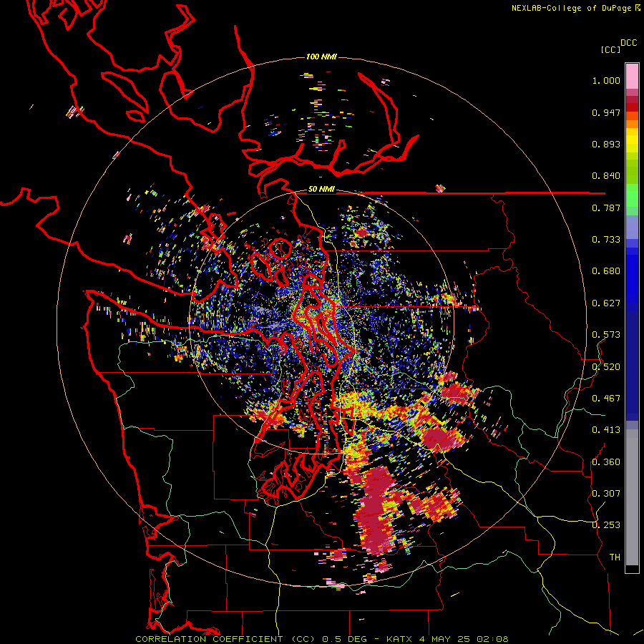This screenshot has width=644, height=644.
Task: Click the Correlation Coefficient caption at the bottom
Action: pyautogui.click(x=322, y=639)
